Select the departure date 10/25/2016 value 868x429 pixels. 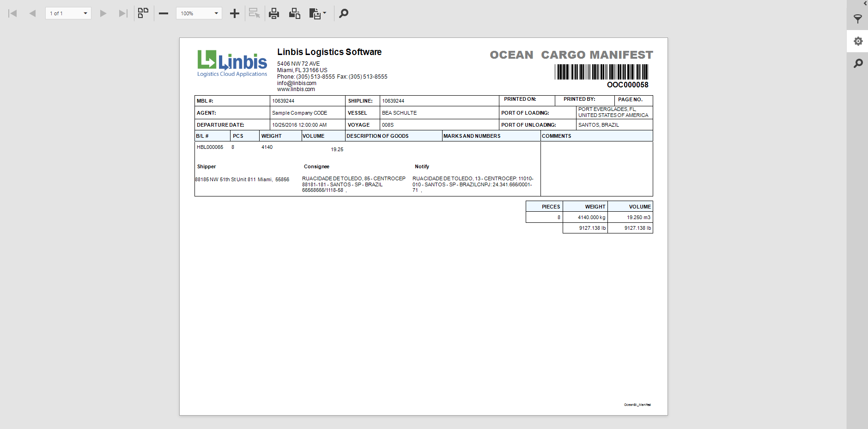pos(299,125)
